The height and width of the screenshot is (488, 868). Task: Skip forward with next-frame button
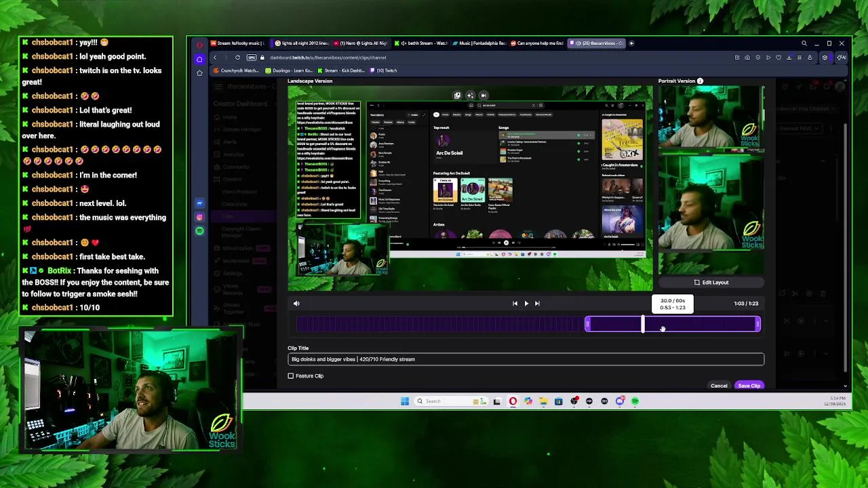[x=537, y=304]
